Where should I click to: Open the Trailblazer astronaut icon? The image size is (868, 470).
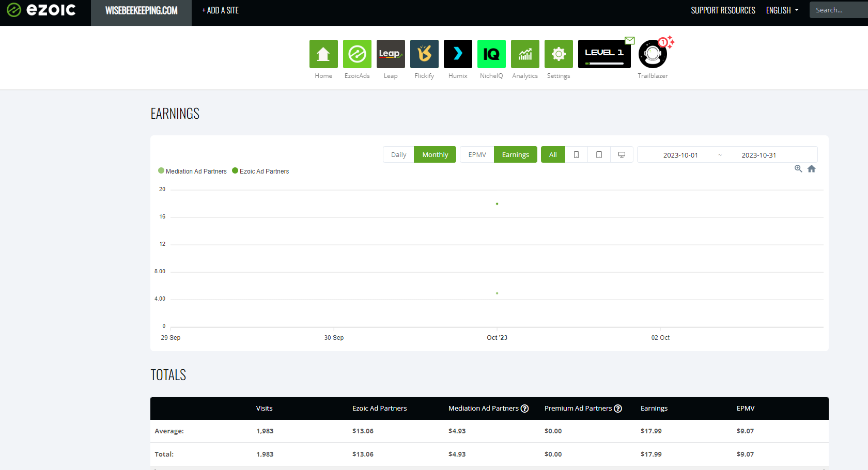pyautogui.click(x=653, y=54)
